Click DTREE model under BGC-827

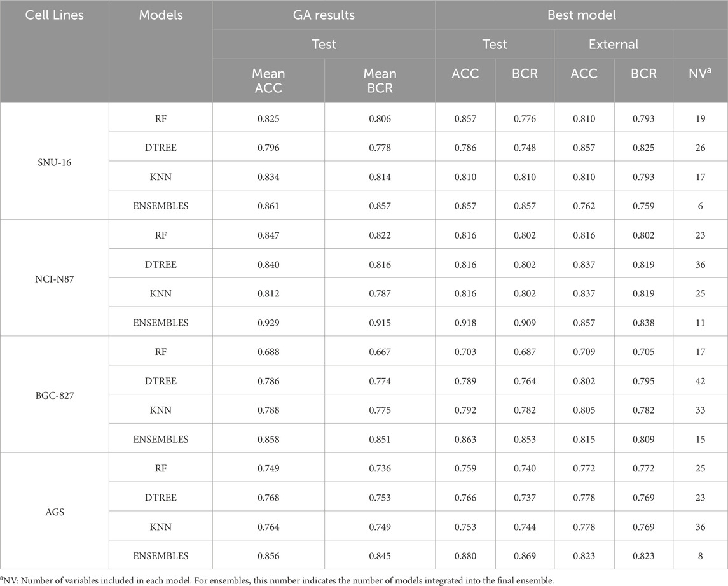(160, 381)
